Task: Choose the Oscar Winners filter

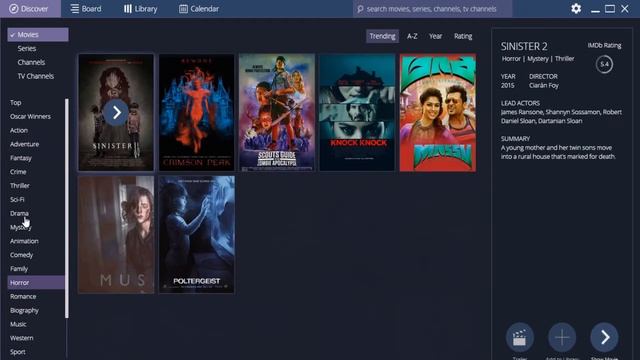Action: (30, 116)
